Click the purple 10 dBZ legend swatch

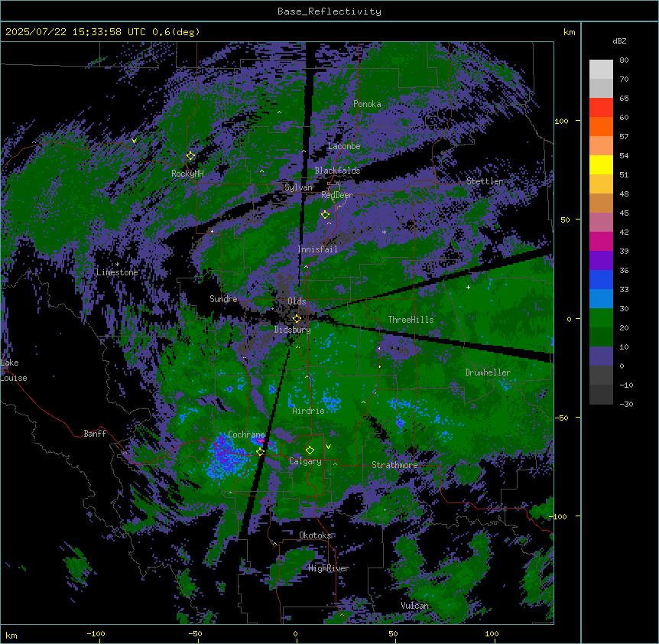601,356
